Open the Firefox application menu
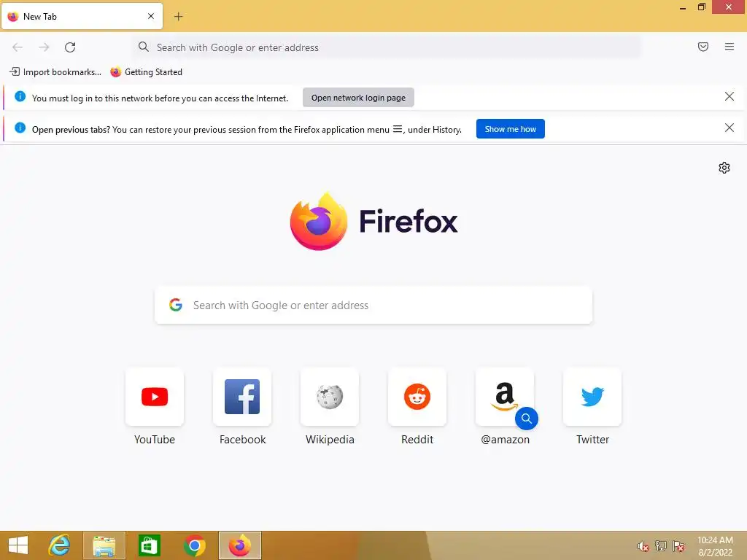 tap(729, 47)
